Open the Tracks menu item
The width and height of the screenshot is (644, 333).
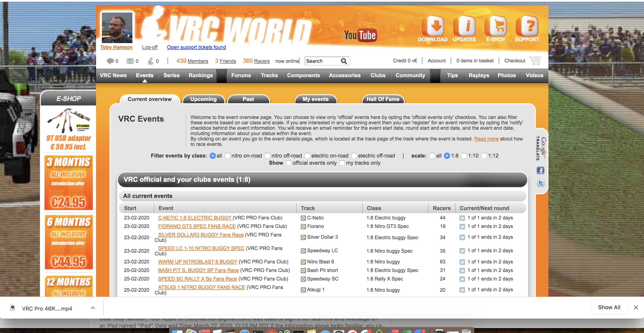coord(269,75)
